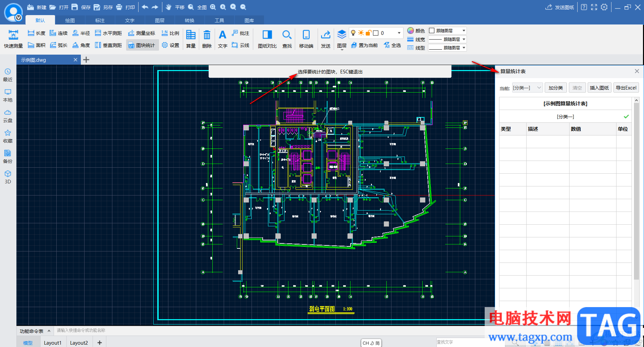Image resolution: width=644 pixels, height=347 pixels.
Task: Open the user avatar account menu
Action: point(13,12)
